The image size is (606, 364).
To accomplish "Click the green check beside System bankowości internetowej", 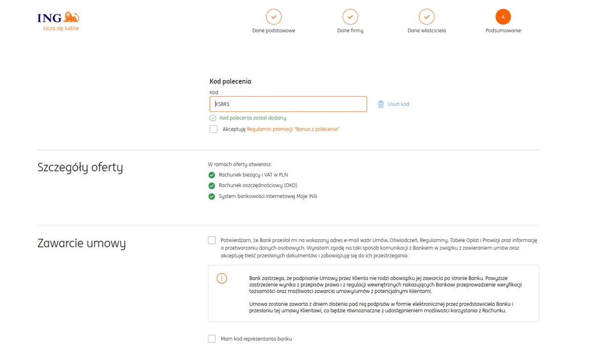I will pos(212,196).
